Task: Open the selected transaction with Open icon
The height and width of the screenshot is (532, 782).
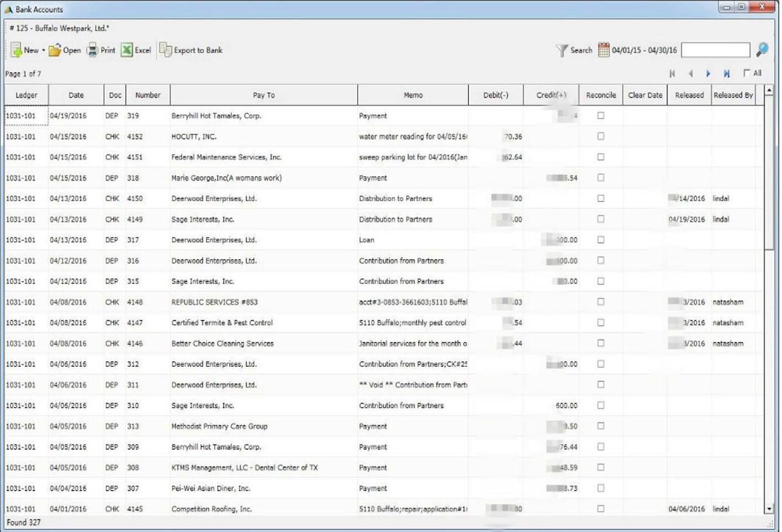Action: 55,51
